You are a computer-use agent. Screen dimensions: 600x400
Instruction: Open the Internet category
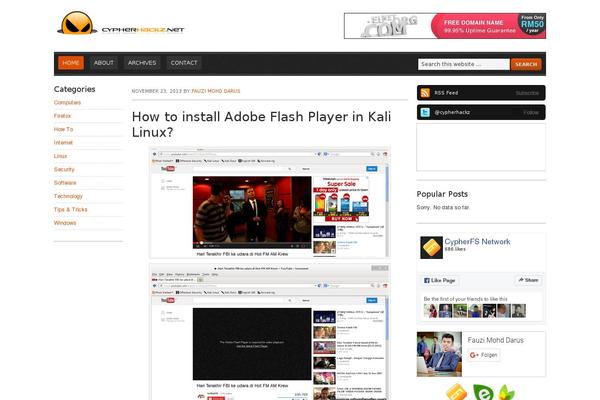[63, 143]
